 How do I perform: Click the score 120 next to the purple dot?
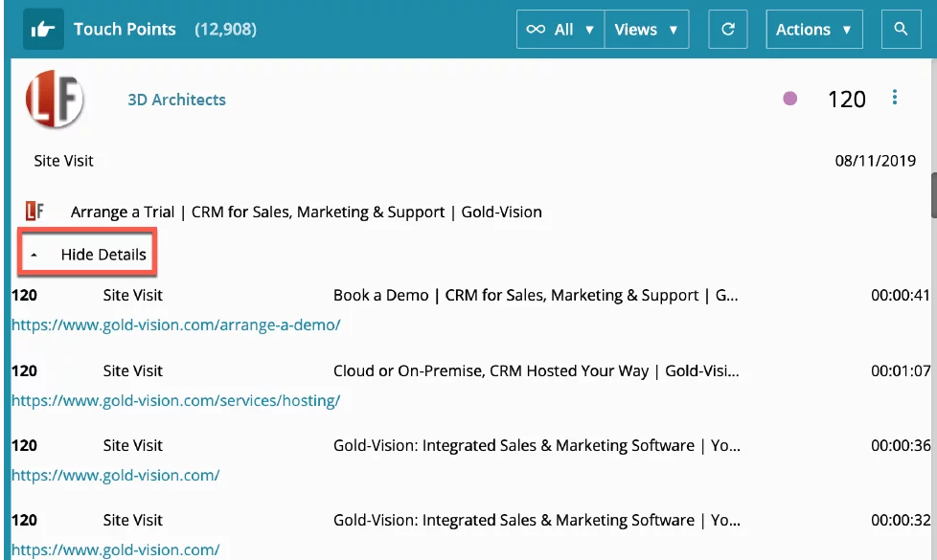[847, 100]
